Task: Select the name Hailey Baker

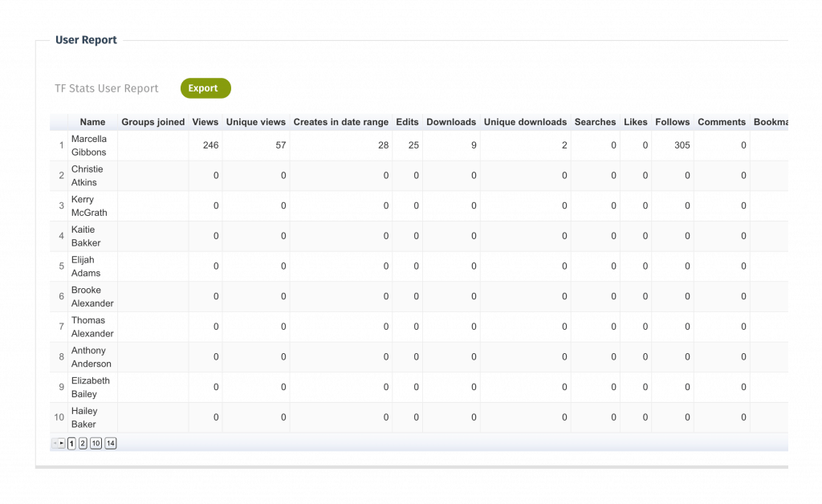Action: (84, 417)
